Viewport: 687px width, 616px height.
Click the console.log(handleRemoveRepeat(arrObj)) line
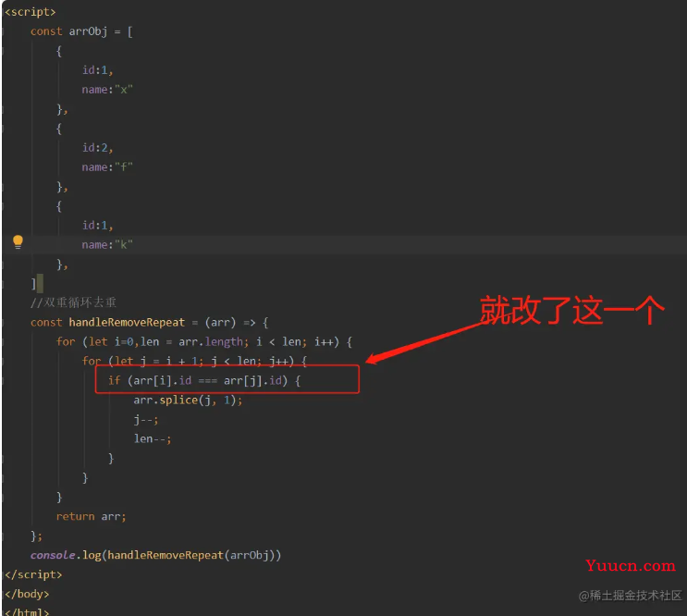point(155,555)
